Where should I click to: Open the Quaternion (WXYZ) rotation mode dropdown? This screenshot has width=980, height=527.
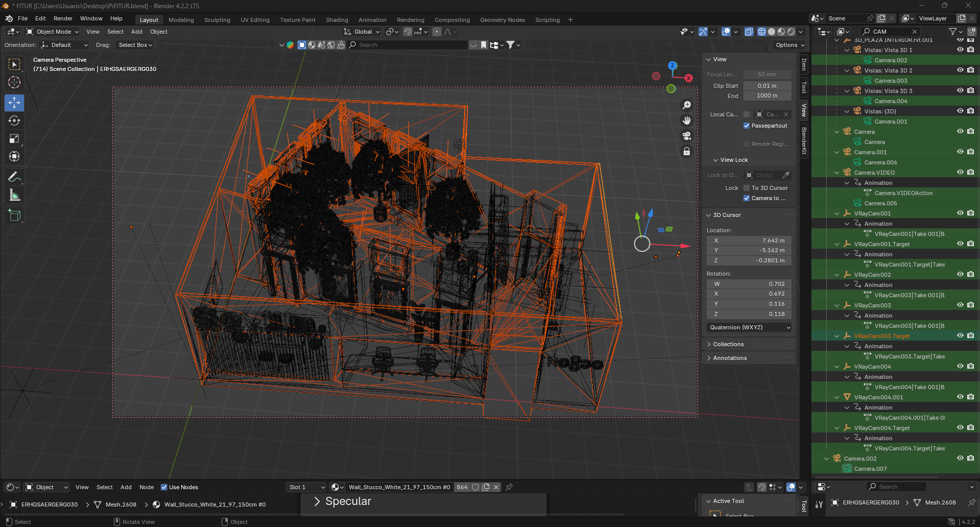point(749,327)
